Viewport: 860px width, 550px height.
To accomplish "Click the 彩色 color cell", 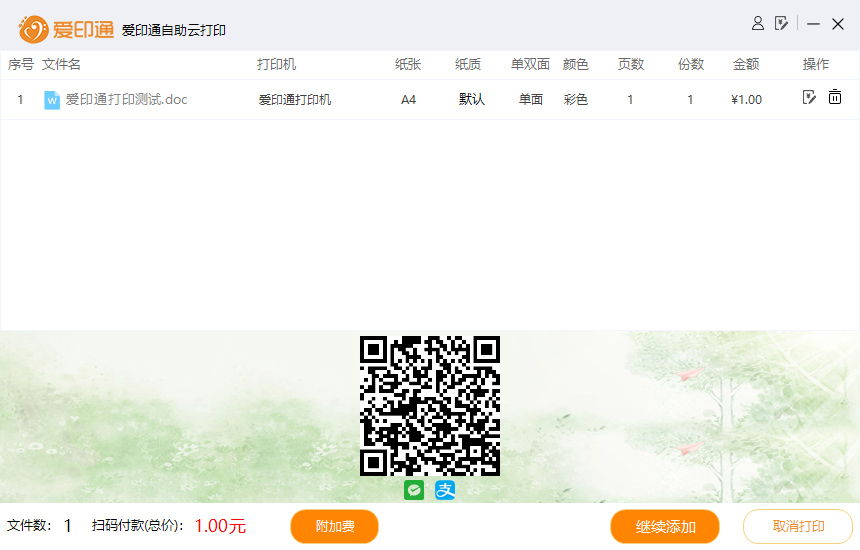I will (575, 99).
